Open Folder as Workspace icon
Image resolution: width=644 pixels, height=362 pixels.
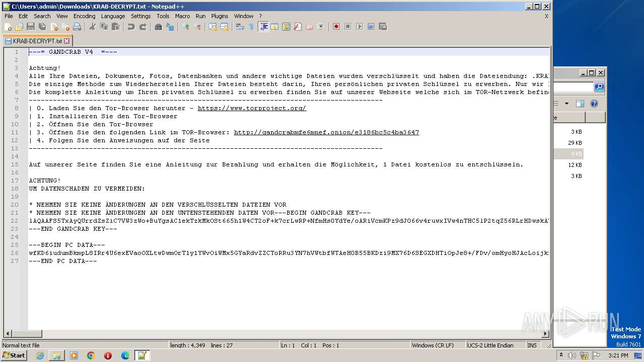pos(309,27)
